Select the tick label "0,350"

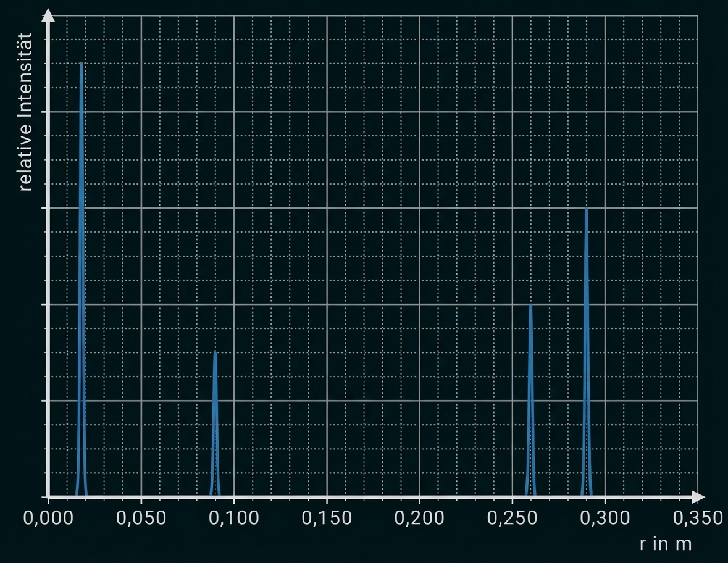pos(698,519)
